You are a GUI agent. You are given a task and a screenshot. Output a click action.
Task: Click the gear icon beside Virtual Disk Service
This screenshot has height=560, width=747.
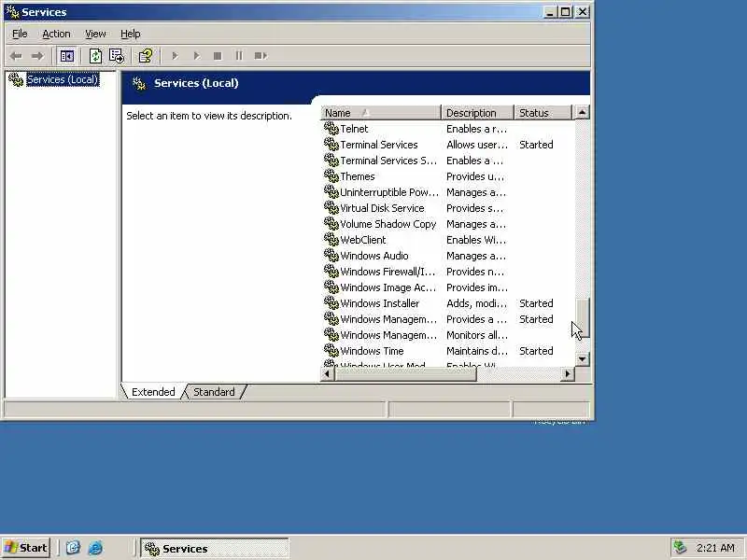331,207
